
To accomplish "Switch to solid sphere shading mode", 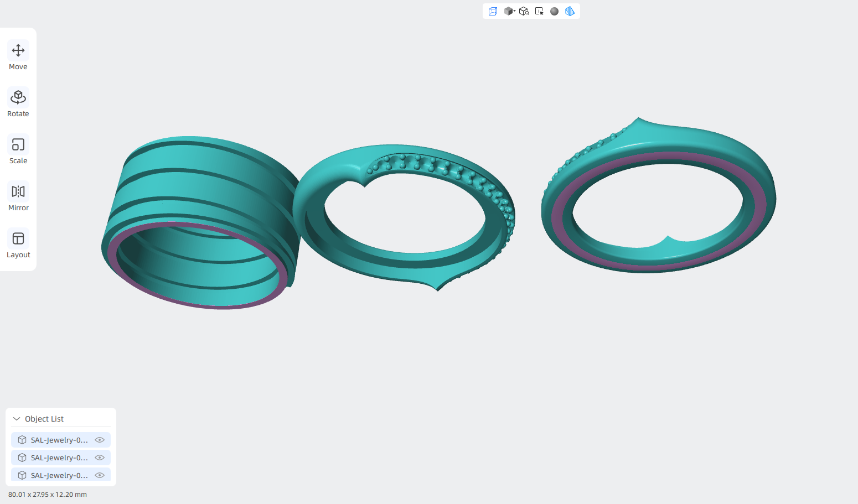I will pyautogui.click(x=554, y=11).
